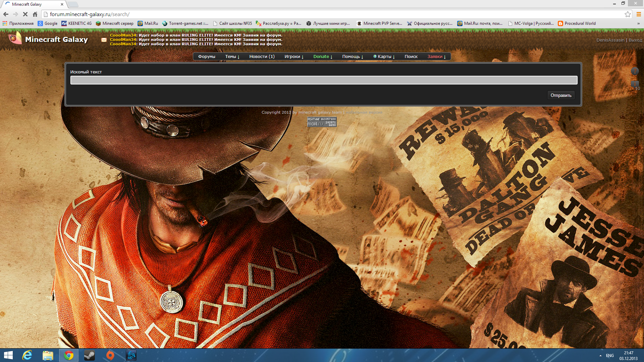Open the Minecraft сервер bookmark
The width and height of the screenshot is (644, 362).
115,23
